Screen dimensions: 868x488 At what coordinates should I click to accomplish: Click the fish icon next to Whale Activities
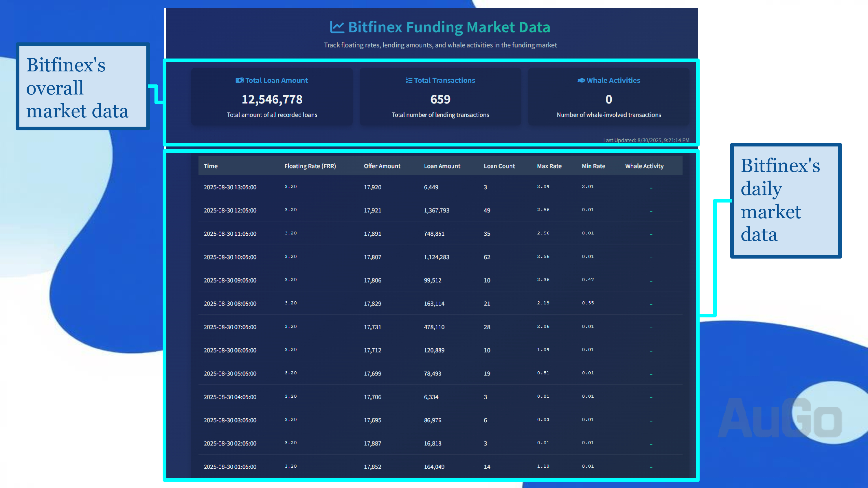(x=581, y=80)
